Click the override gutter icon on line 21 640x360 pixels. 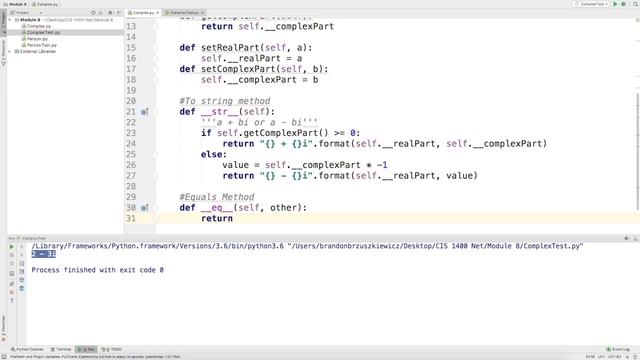[x=144, y=112]
